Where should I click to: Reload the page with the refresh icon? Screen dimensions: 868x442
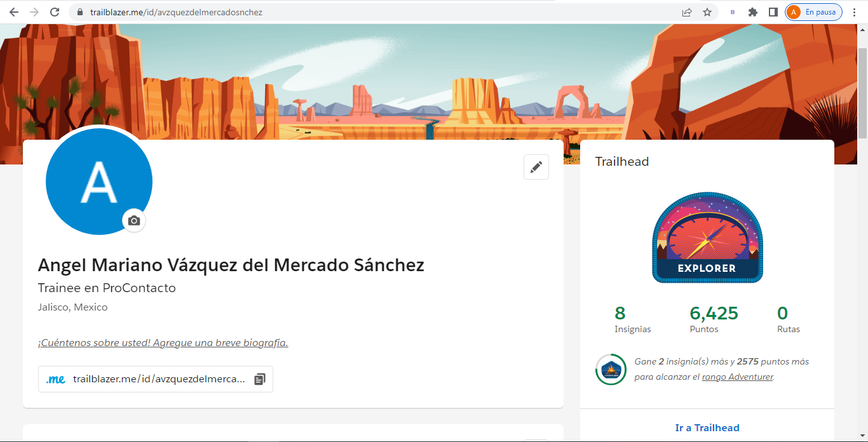(x=54, y=11)
